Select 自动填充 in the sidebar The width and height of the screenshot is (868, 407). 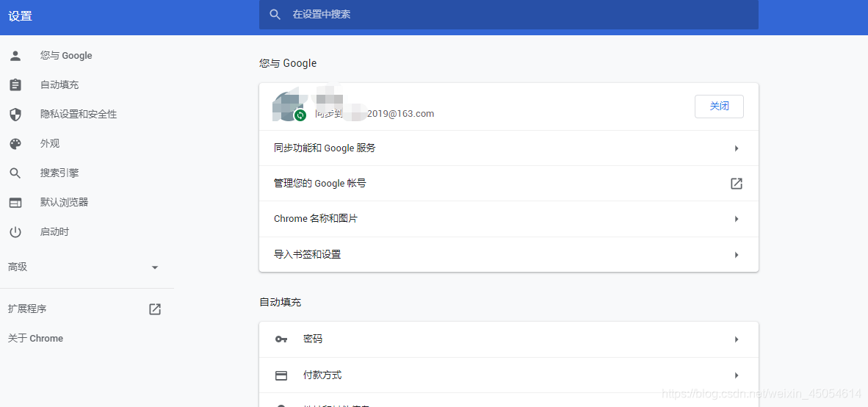pyautogui.click(x=59, y=84)
